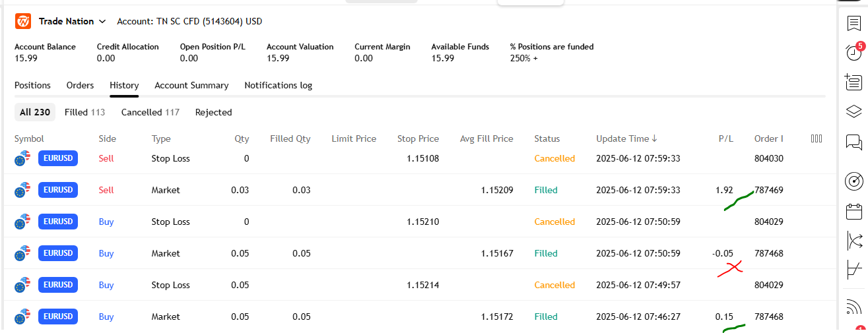868x333 pixels.
Task: Open the calendar icon in sidebar
Action: (x=853, y=212)
